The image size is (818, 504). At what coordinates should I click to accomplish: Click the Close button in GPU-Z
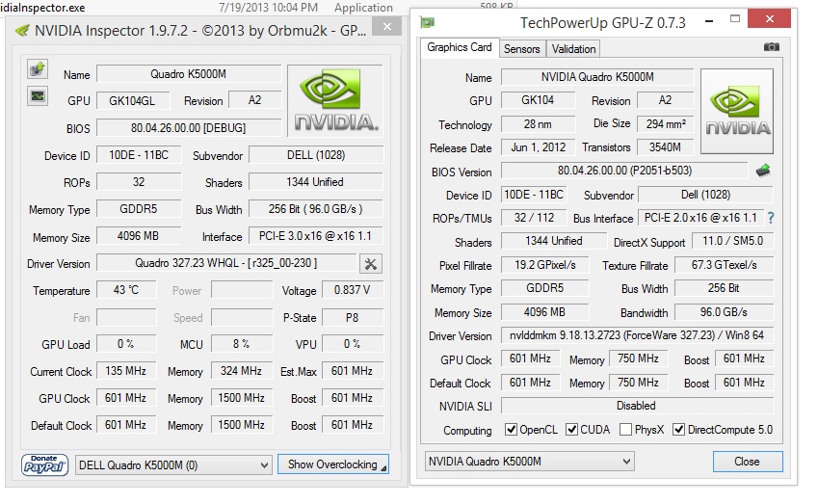coord(748,462)
